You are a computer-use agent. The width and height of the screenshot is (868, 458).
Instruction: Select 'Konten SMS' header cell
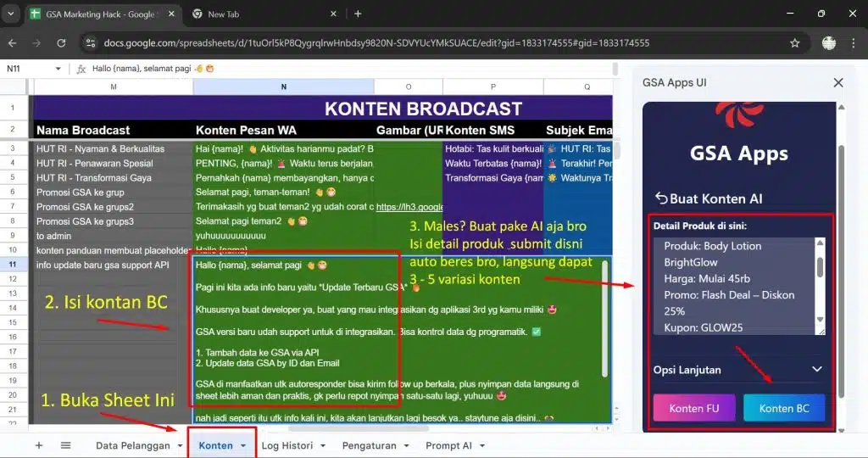[x=493, y=130]
